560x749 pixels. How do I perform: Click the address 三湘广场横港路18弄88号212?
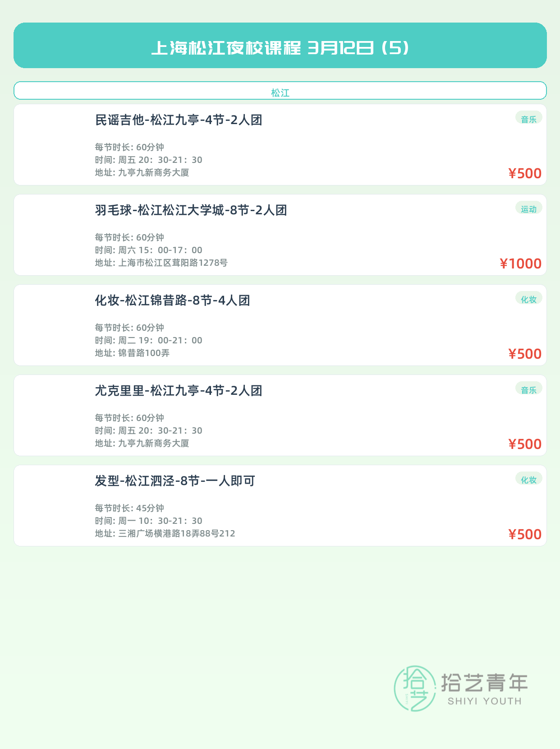[176, 533]
